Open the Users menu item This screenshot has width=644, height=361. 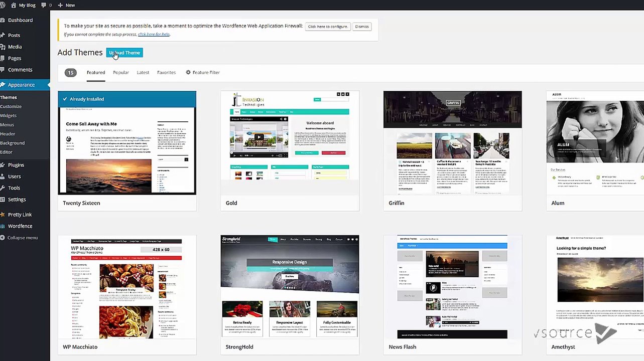tap(15, 176)
